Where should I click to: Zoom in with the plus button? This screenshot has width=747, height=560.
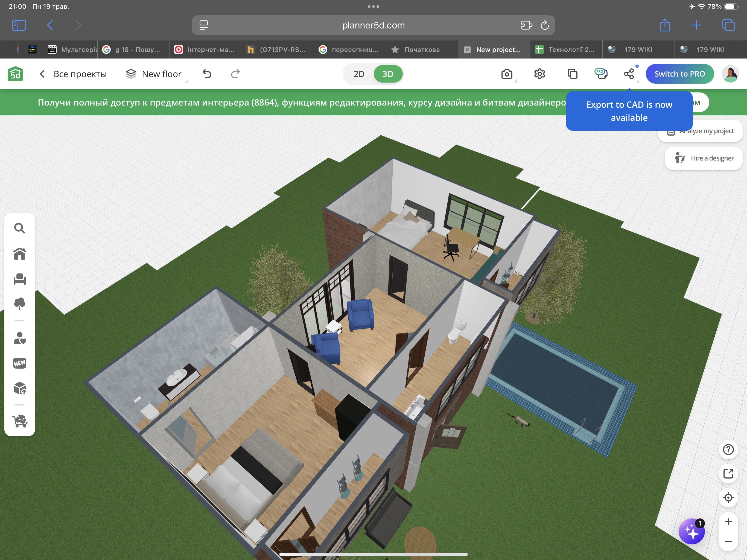point(728,522)
